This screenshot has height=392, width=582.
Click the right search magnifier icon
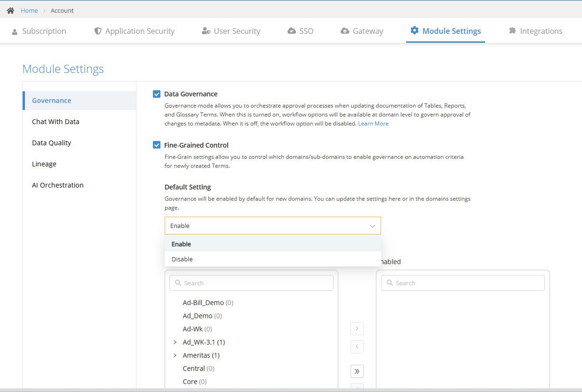(x=390, y=283)
